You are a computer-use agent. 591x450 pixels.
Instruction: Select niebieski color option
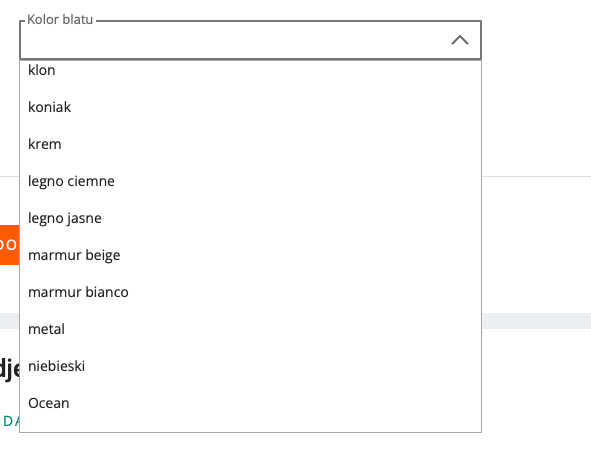click(250, 366)
